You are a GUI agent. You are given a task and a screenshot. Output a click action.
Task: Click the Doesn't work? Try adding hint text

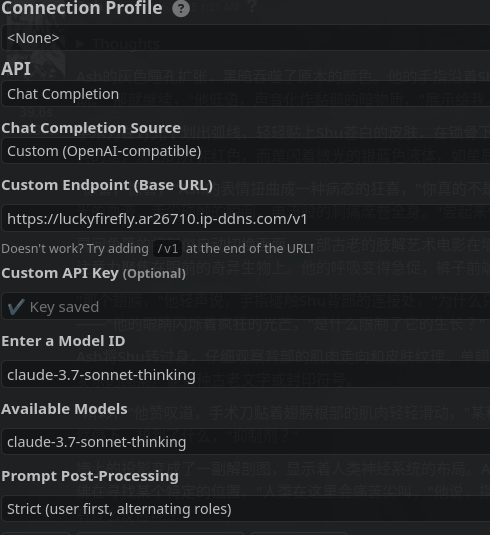pos(75,248)
